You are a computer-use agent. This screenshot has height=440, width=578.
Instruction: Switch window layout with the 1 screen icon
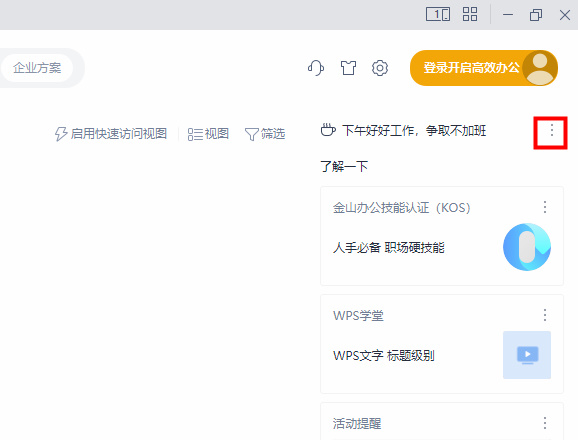click(438, 15)
